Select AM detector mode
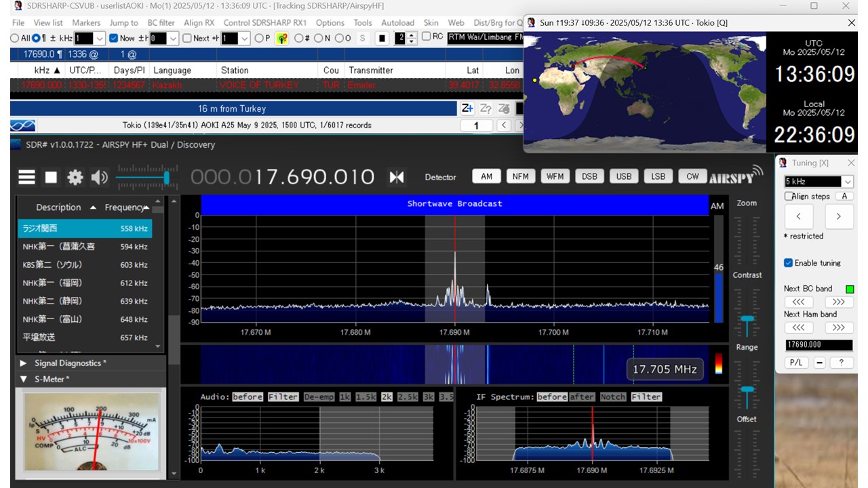This screenshot has height=488, width=868. pos(487,176)
